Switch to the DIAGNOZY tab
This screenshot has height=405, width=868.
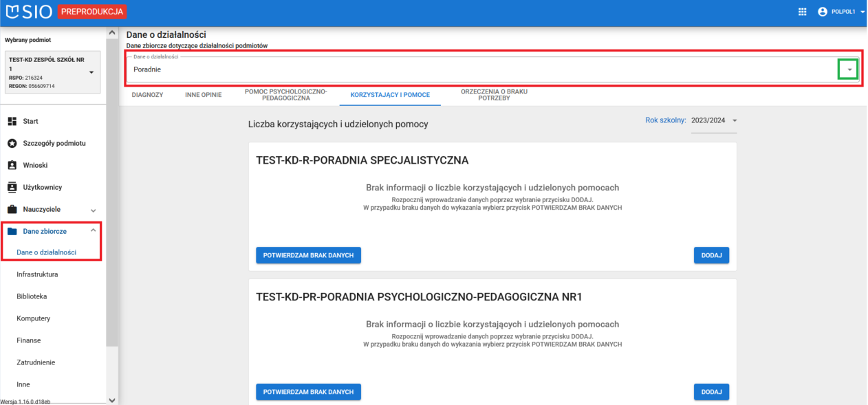tap(147, 94)
